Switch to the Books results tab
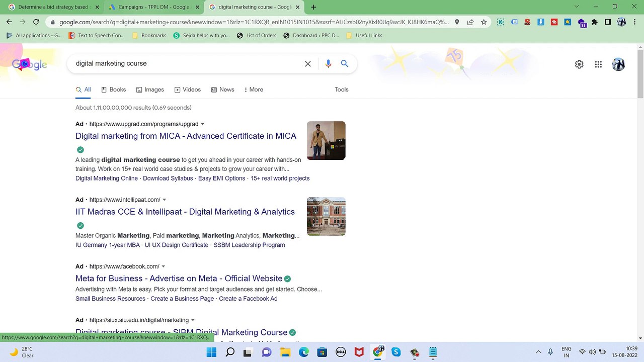The width and height of the screenshot is (644, 362). pos(114,89)
